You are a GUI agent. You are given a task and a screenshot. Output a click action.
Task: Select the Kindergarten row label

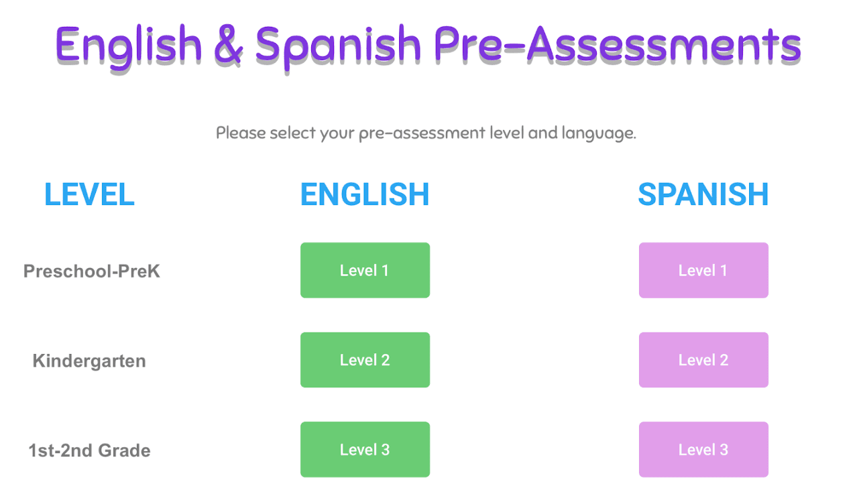pos(89,361)
